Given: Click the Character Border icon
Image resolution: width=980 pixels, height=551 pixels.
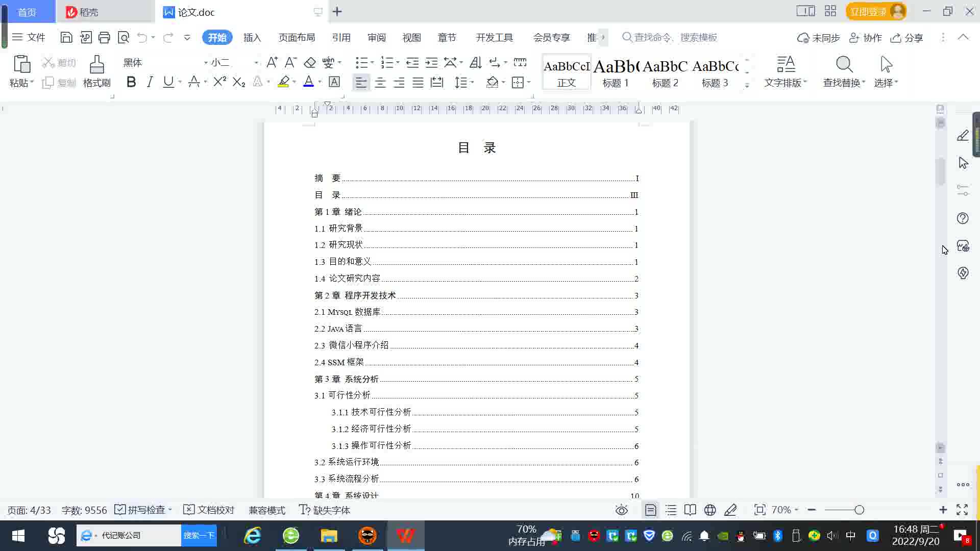Looking at the screenshot, I should pyautogui.click(x=334, y=82).
